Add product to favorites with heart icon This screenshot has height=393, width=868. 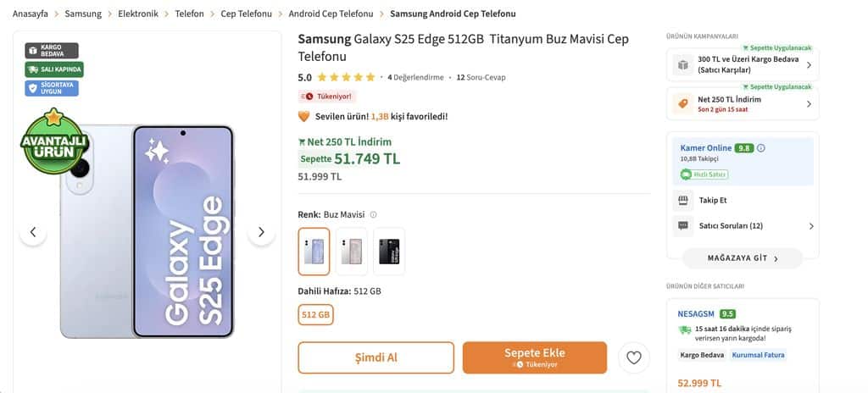(633, 357)
